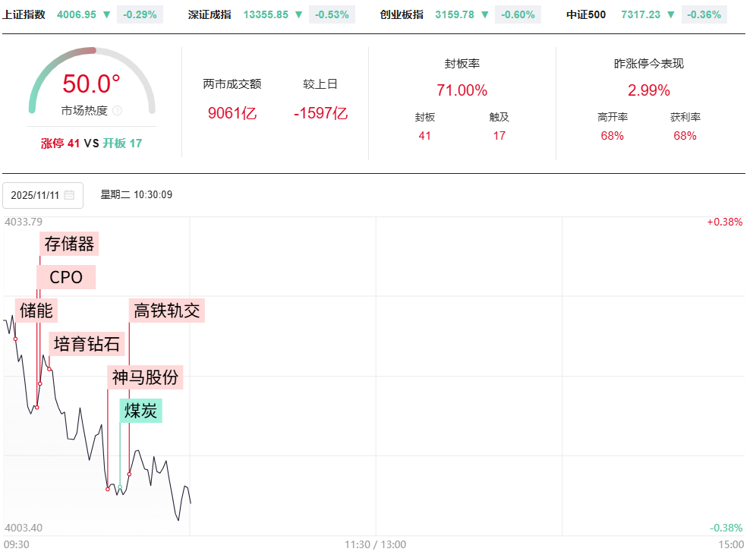This screenshot has height=555, width=756.
Task: Click the help icon beside 市场热度
Action: tap(117, 111)
